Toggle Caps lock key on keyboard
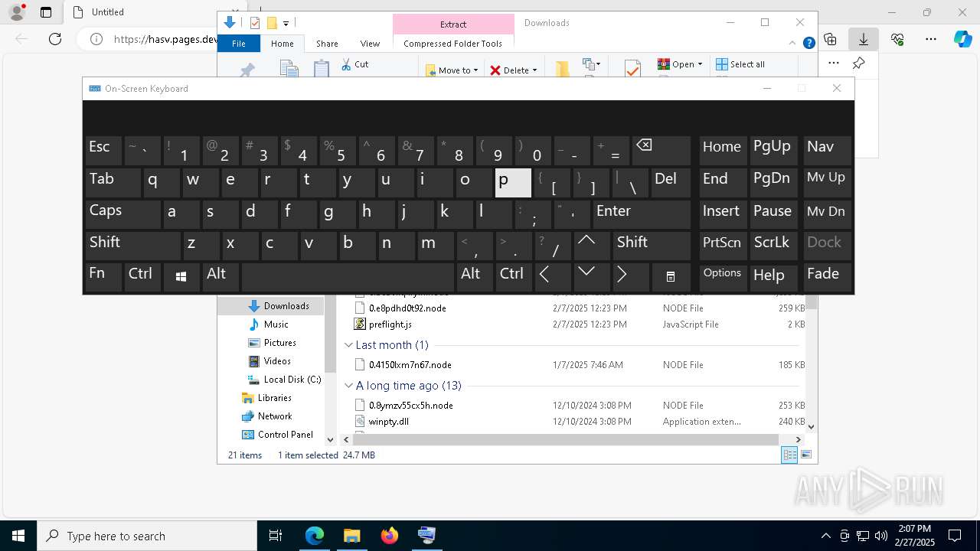The height and width of the screenshot is (551, 980). (122, 214)
